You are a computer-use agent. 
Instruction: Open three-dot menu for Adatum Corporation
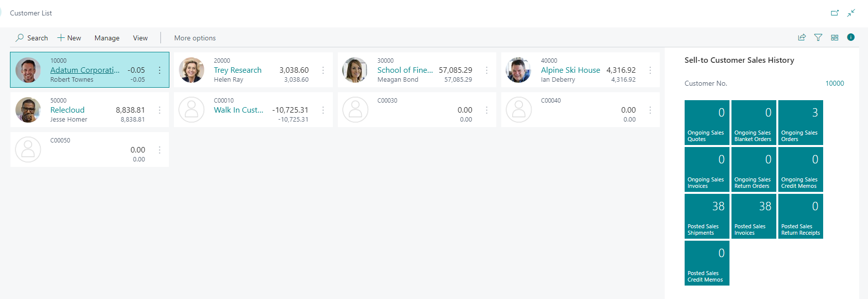click(159, 70)
